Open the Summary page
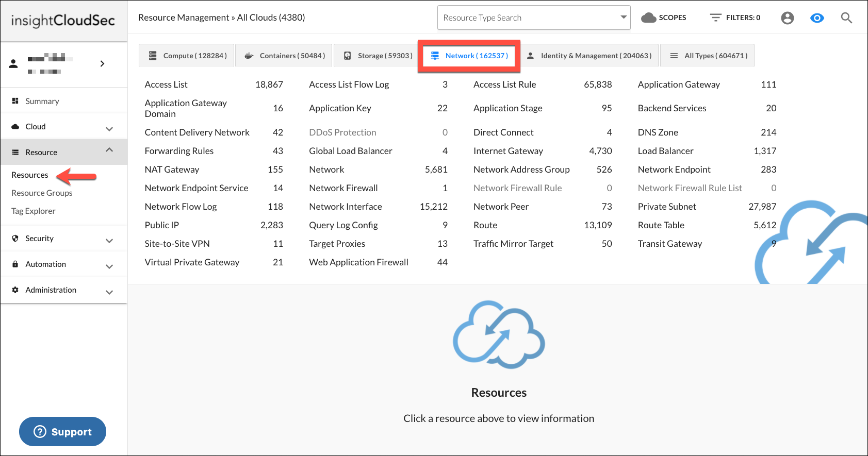 42,101
